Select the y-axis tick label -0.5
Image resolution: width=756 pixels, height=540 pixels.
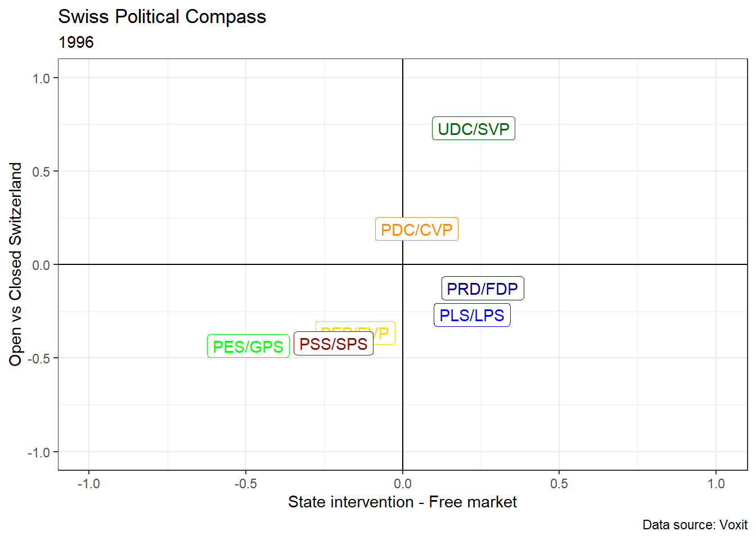39,358
